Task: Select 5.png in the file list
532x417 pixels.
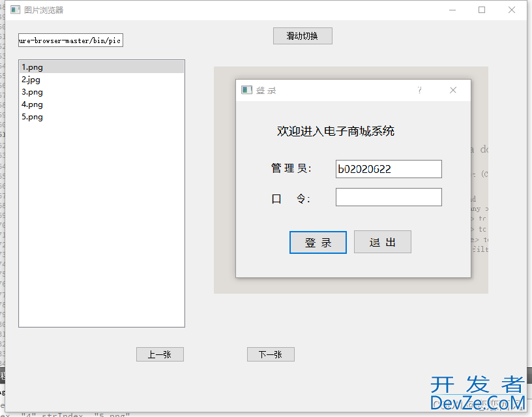Action: (102, 117)
